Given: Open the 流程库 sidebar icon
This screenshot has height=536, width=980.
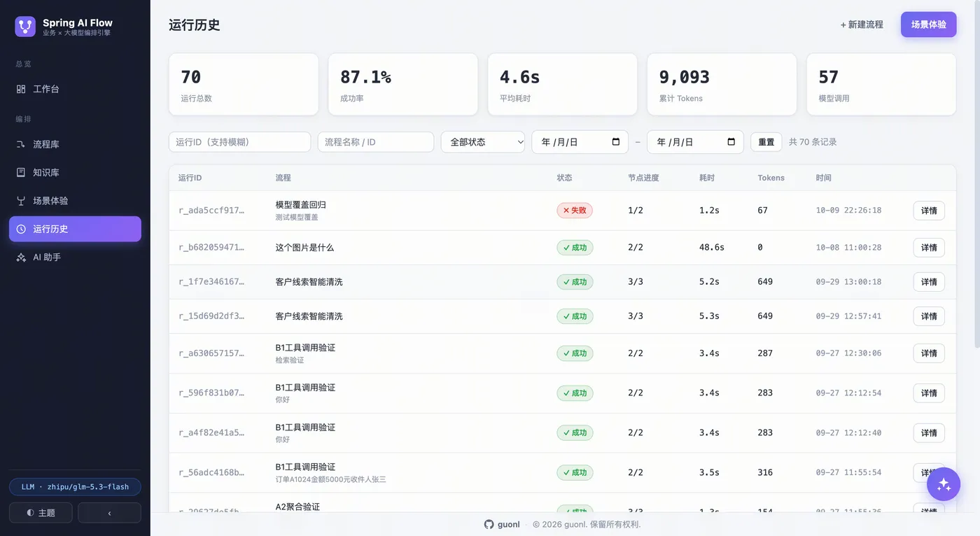Looking at the screenshot, I should pyautogui.click(x=21, y=144).
